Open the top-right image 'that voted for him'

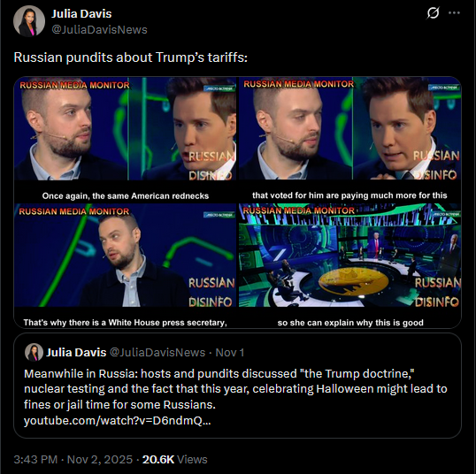pyautogui.click(x=349, y=140)
